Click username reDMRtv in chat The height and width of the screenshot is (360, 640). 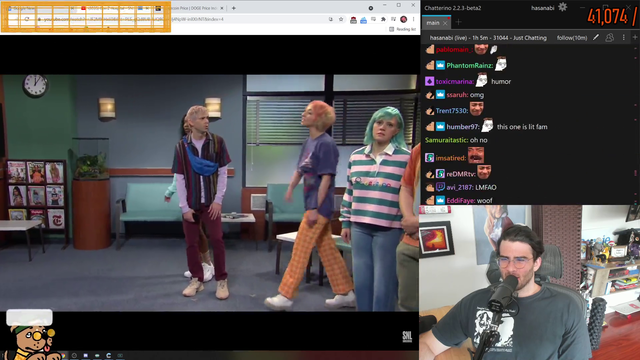tap(461, 174)
